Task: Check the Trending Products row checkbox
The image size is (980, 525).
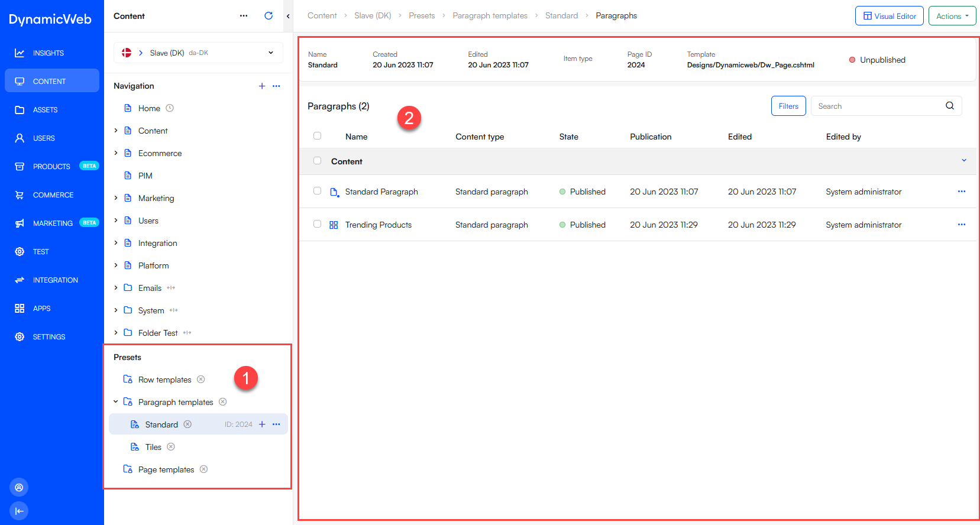Action: tap(318, 224)
